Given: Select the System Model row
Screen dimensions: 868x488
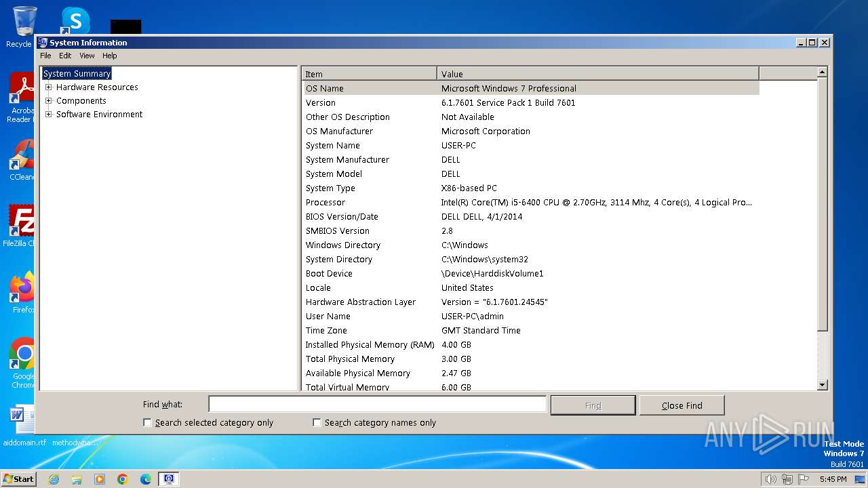Looking at the screenshot, I should point(531,174).
